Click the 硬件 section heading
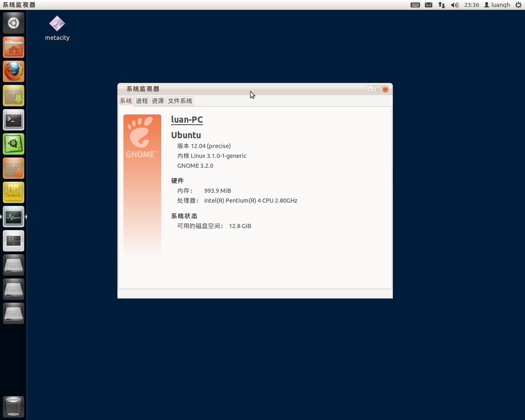This screenshot has height=420, width=525. click(177, 181)
